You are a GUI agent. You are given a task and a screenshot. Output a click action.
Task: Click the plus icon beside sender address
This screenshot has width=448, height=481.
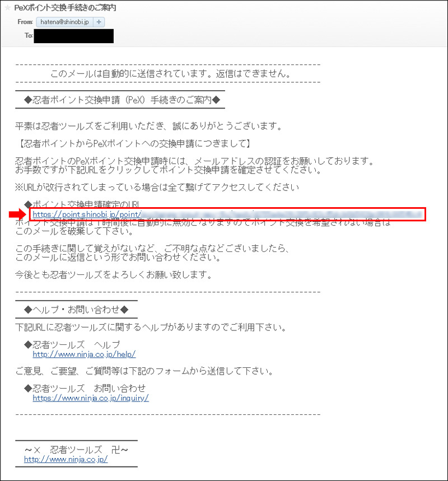pos(99,22)
